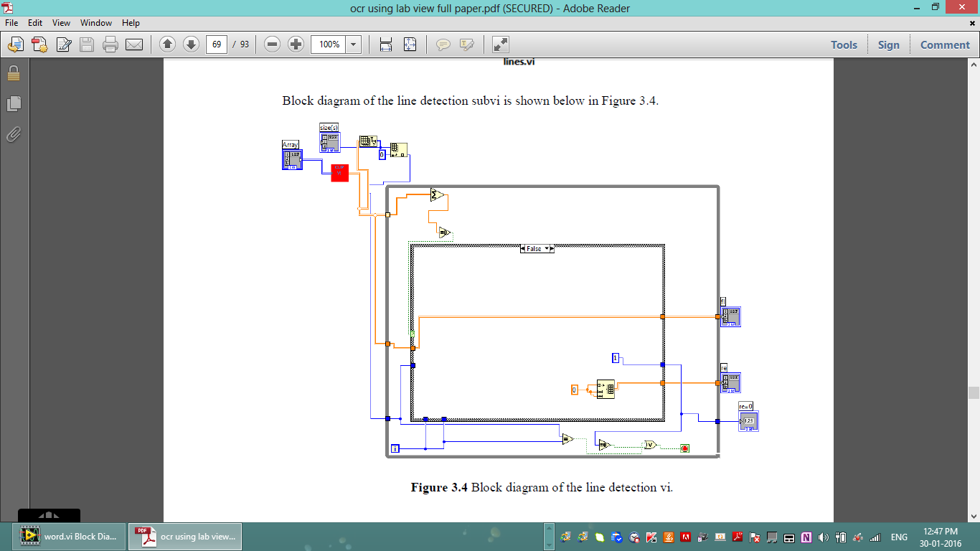Click the Fit one full page icon
Viewport: 980px width, 551px height.
coord(410,44)
